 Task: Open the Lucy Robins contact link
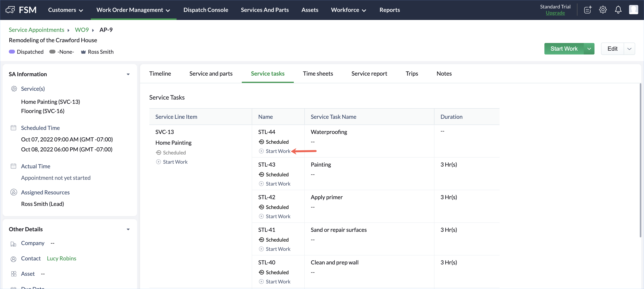[61, 258]
